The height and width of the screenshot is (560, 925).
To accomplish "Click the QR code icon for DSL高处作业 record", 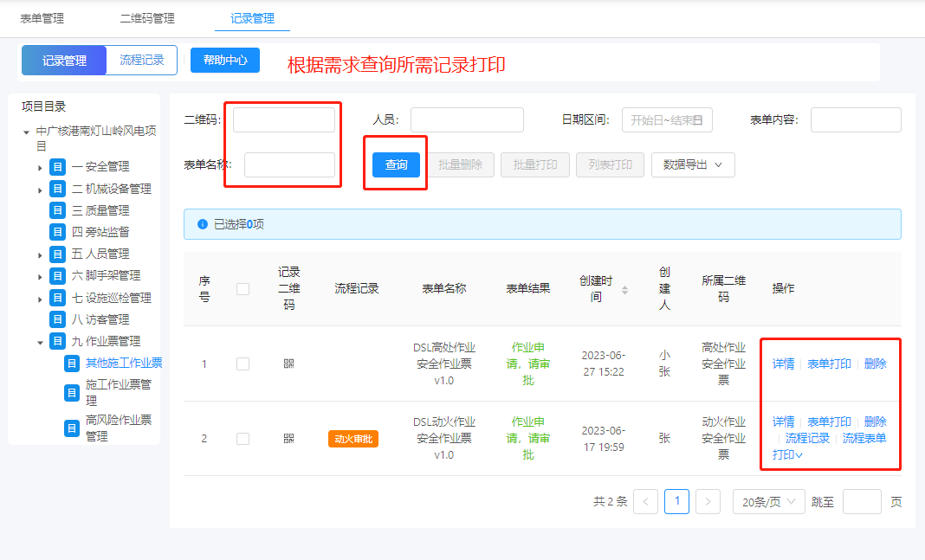I will pyautogui.click(x=289, y=363).
